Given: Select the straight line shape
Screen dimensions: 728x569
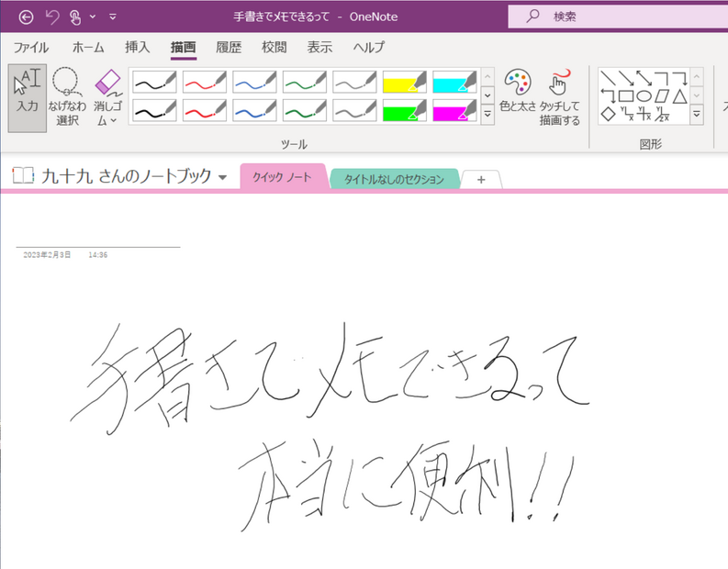Looking at the screenshot, I should [608, 78].
